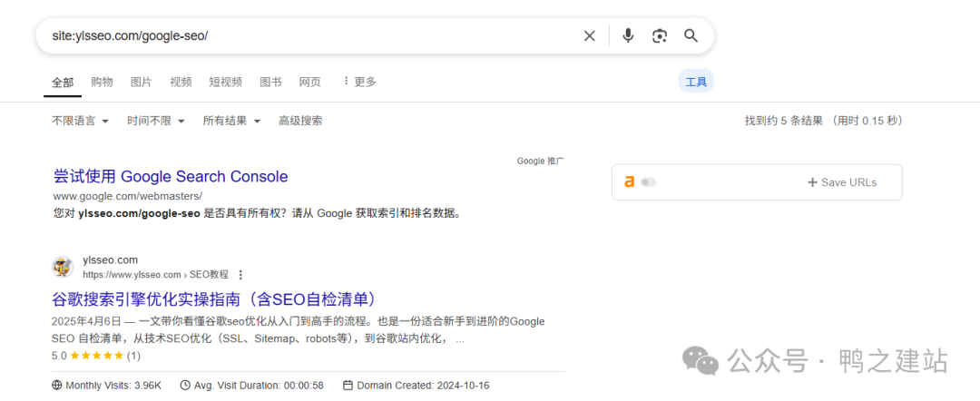The height and width of the screenshot is (401, 980).
Task: Click the calendar icon beside Domain Created
Action: [348, 386]
